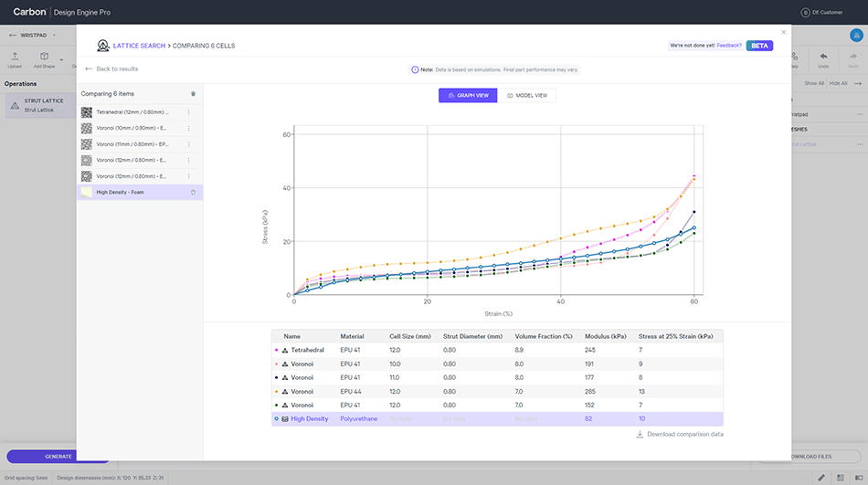Click the green swatch for last Voronoi row

[276, 406]
